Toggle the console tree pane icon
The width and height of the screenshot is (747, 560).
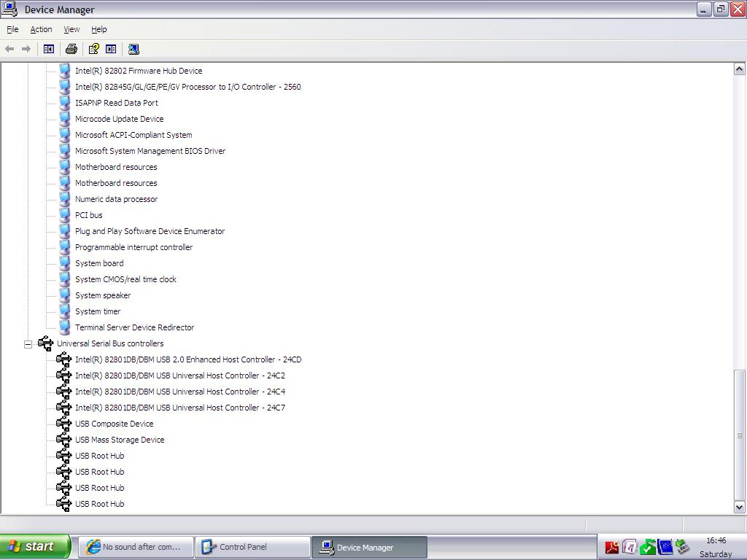click(x=49, y=49)
